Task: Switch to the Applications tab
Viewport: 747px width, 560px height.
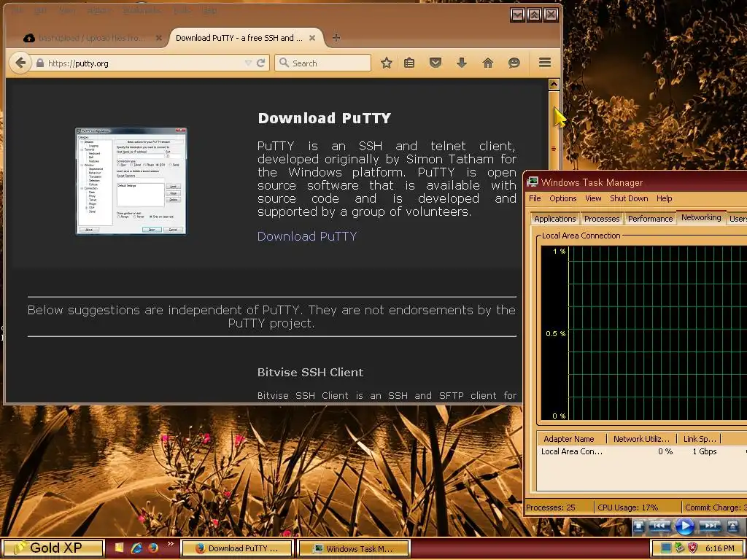Action: pyautogui.click(x=554, y=219)
